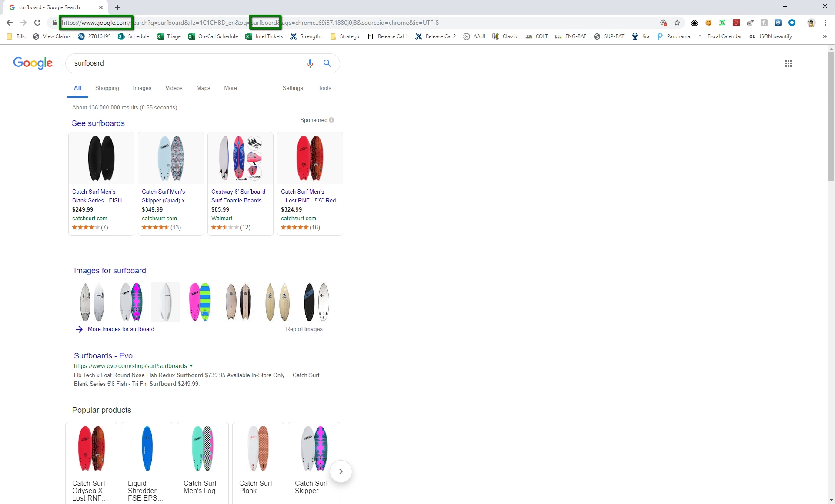Open the Google apps grid
The image size is (835, 504).
(788, 63)
